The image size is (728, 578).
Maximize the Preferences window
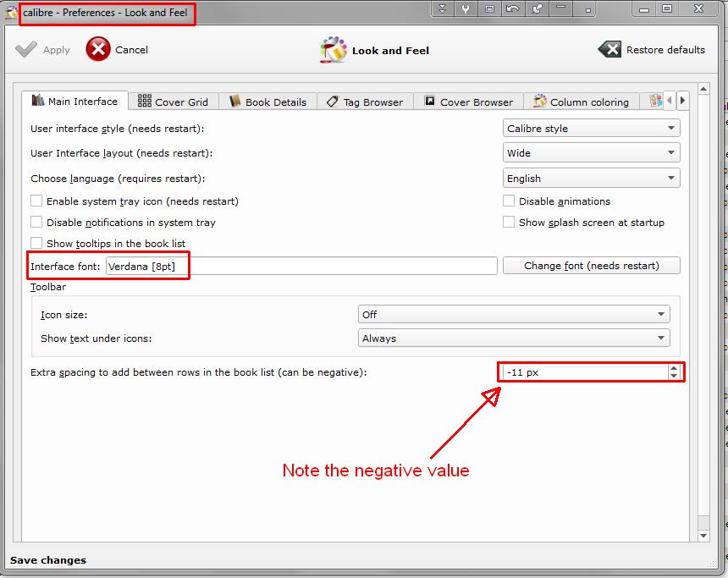[667, 8]
